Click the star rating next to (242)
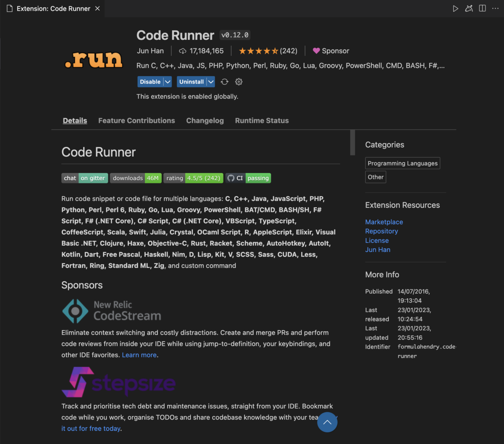 (258, 51)
